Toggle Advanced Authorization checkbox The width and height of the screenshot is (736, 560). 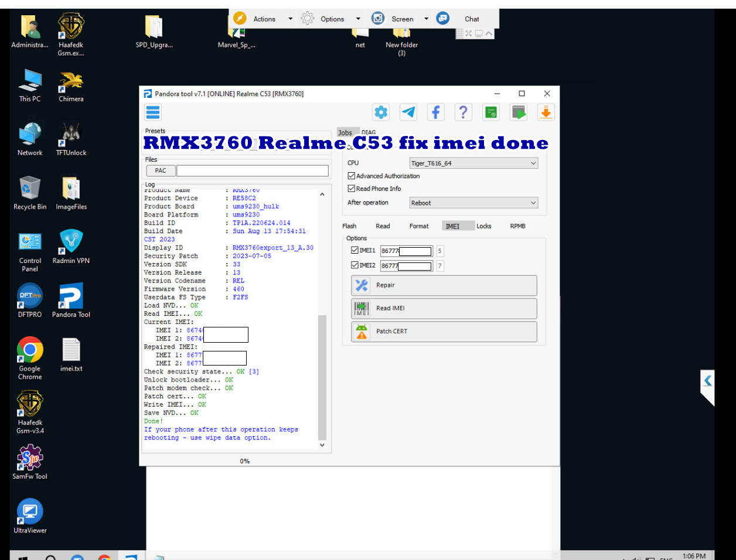click(352, 176)
